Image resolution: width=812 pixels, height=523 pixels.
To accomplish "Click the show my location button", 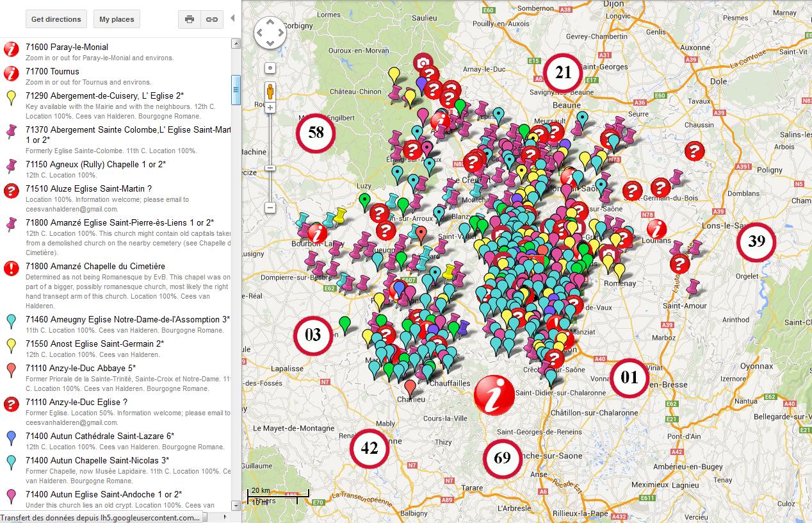I will tap(270, 68).
